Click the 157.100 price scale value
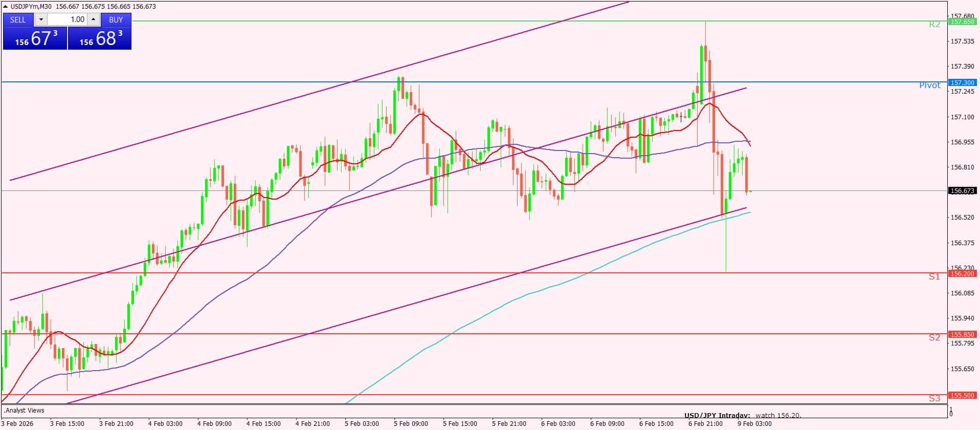The image size is (980, 430). 962,117
